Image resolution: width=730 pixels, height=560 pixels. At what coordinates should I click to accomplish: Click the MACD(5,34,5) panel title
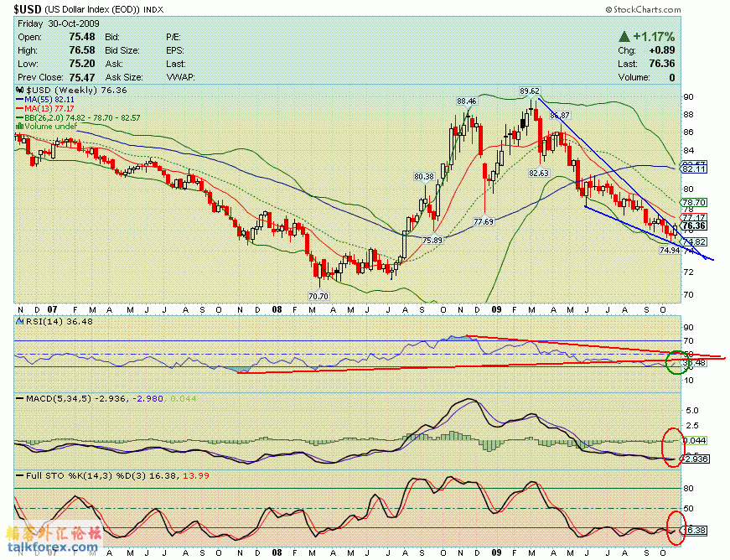(58, 398)
